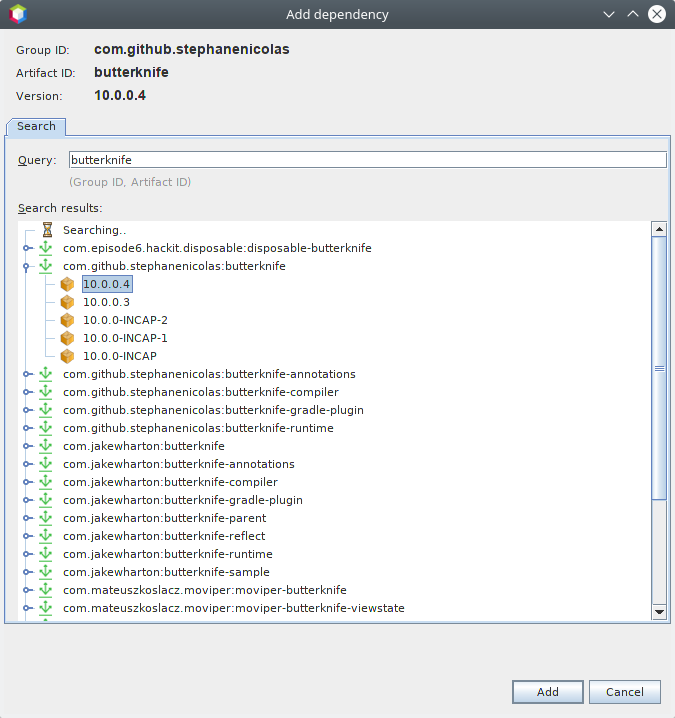Select com.jakewharton:butterknife-gradle-plugin entry
675x718 pixels.
pos(182,500)
